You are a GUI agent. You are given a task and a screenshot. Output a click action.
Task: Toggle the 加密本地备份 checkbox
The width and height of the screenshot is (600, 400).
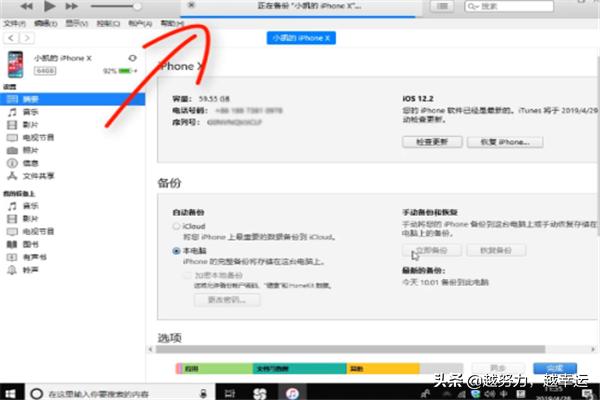[187, 275]
